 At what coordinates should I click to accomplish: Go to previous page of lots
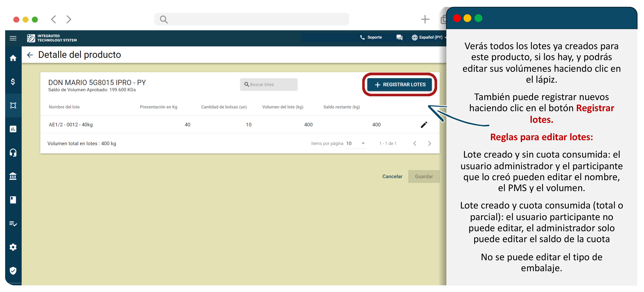pos(415,143)
